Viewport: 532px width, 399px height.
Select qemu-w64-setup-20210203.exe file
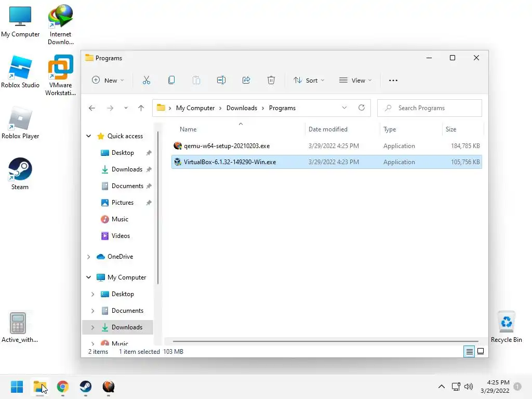coord(326,146)
